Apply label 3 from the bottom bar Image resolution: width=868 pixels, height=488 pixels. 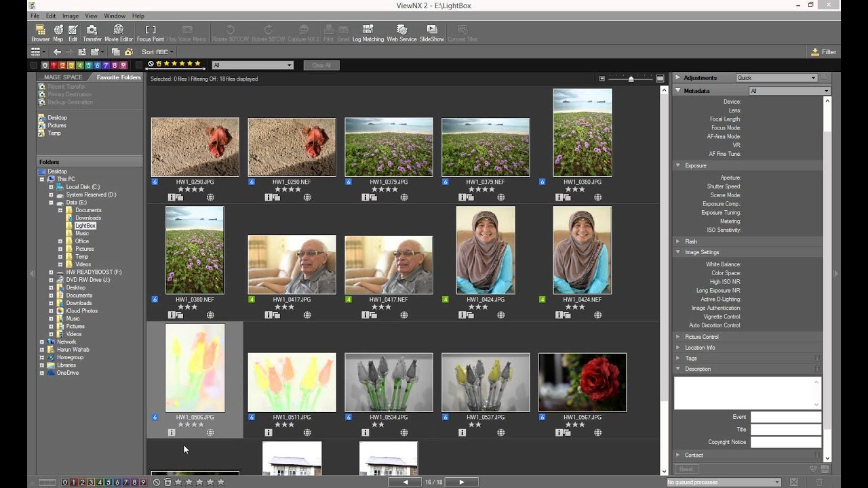point(91,482)
